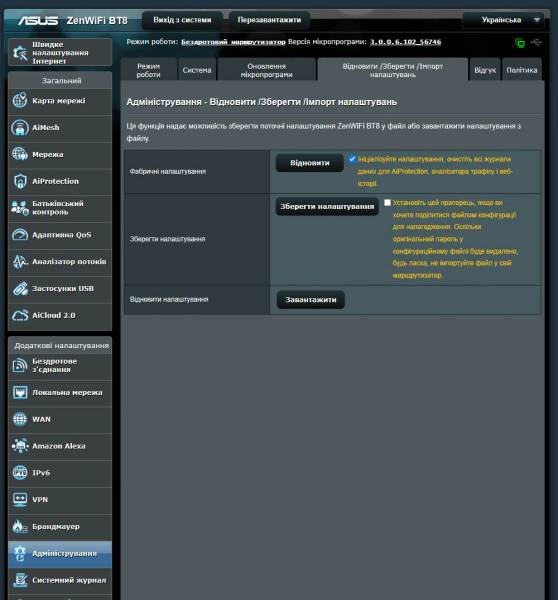558x600 pixels.
Task: Open the Мережа globe icon
Action: (x=20, y=154)
